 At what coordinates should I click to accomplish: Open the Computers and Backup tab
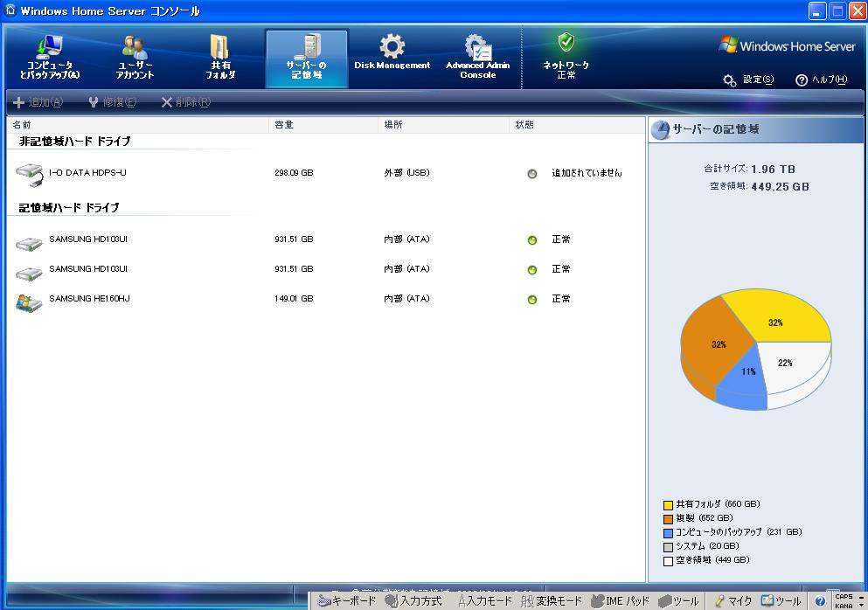(x=50, y=58)
